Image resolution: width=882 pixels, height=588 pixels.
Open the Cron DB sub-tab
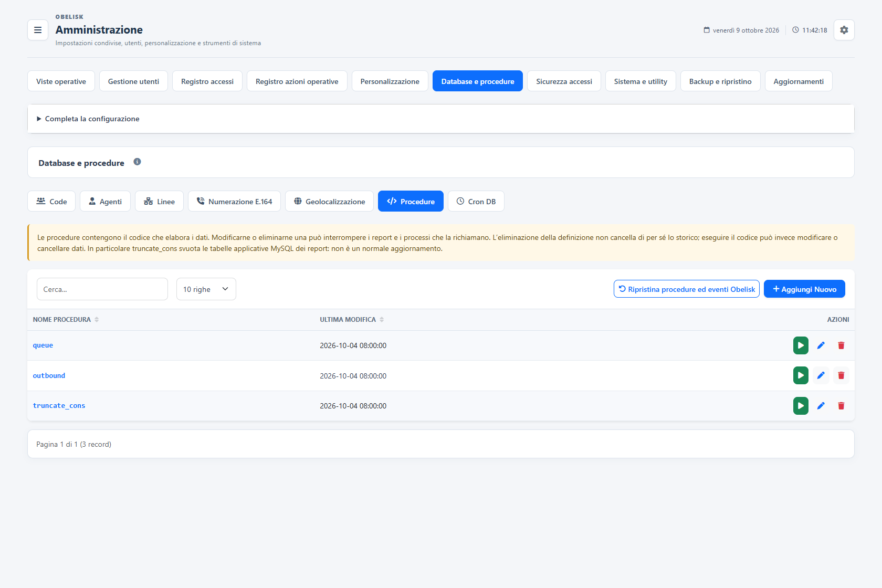pos(476,201)
